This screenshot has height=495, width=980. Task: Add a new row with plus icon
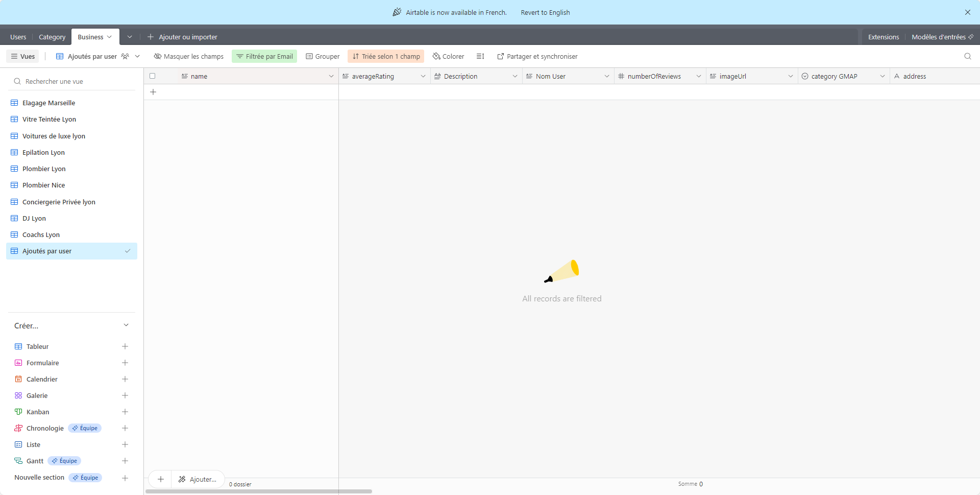point(153,92)
